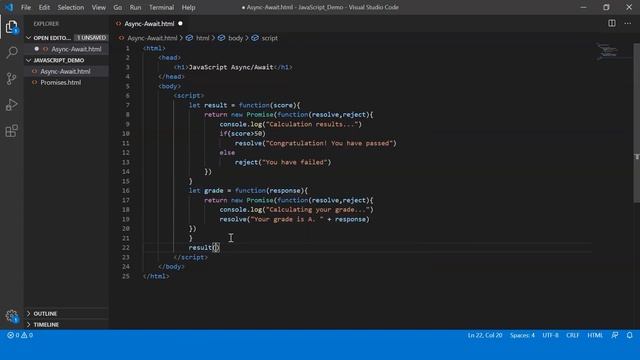Change indentation via Spaces: 4
The image size is (640, 360).
coord(522,335)
